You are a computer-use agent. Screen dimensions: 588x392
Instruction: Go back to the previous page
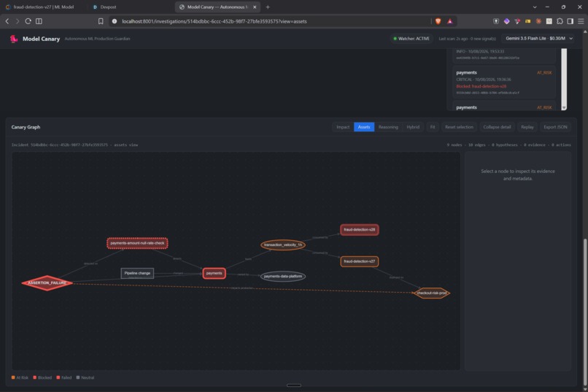click(x=7, y=21)
